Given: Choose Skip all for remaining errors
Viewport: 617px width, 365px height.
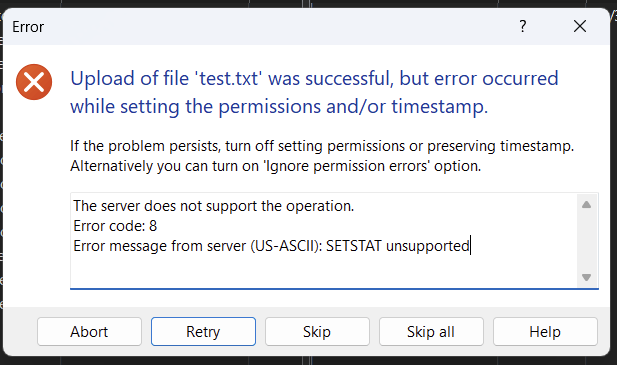Looking at the screenshot, I should (x=431, y=332).
